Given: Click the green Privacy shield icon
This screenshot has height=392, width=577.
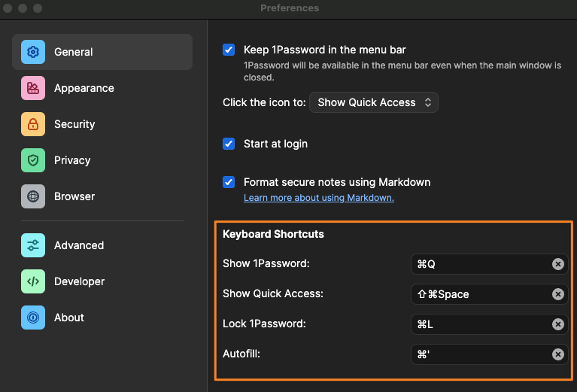Looking at the screenshot, I should point(33,160).
